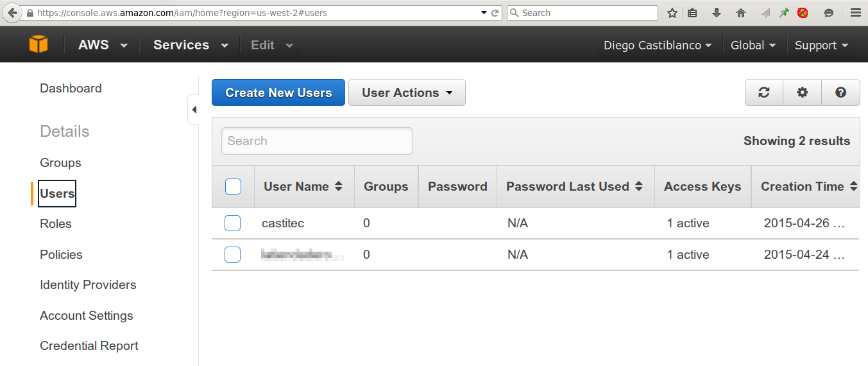The width and height of the screenshot is (868, 366).
Task: Click the search magnifier in browser search box
Action: [515, 13]
